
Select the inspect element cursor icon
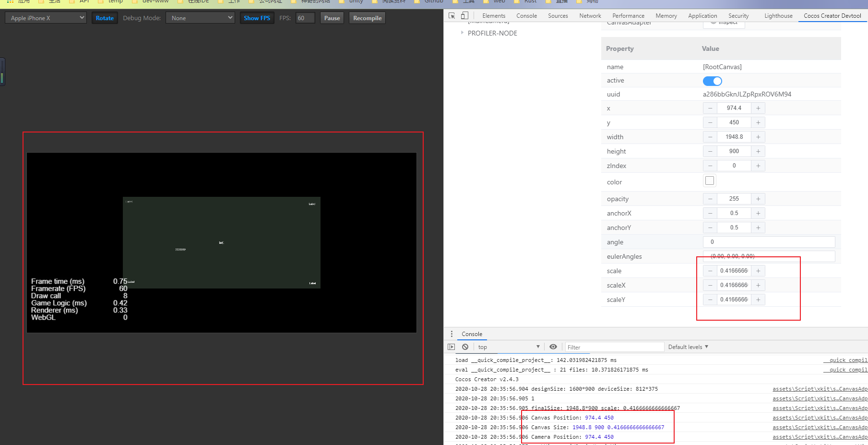tap(452, 15)
